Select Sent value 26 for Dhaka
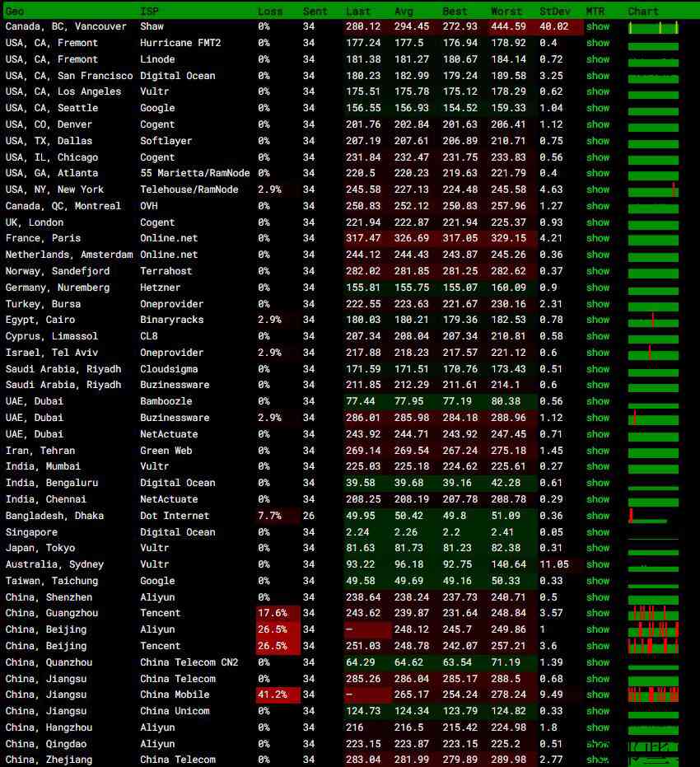Viewport: 700px width, 767px height. pyautogui.click(x=309, y=516)
